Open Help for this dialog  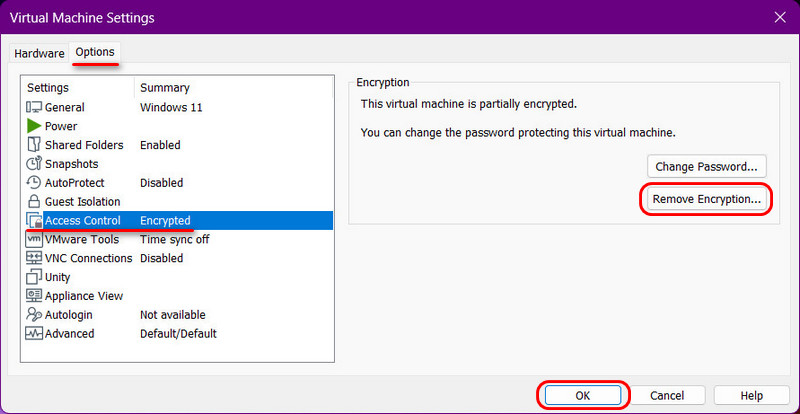coord(752,396)
